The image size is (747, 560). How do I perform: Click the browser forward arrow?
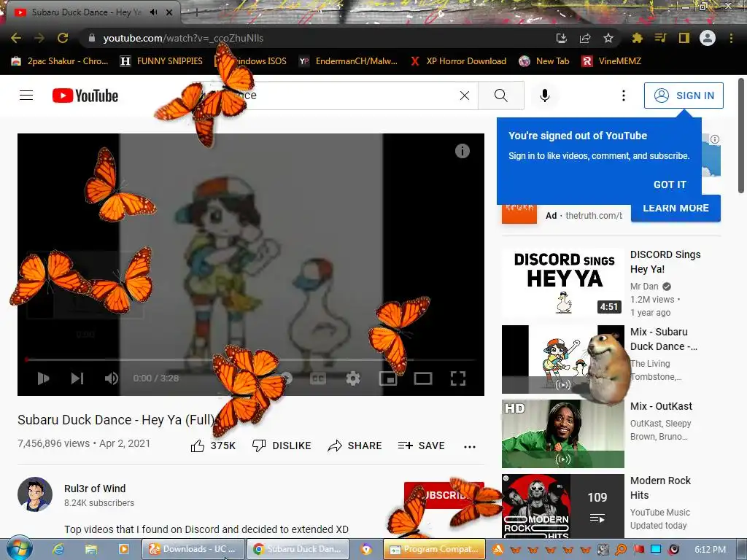coord(39,38)
